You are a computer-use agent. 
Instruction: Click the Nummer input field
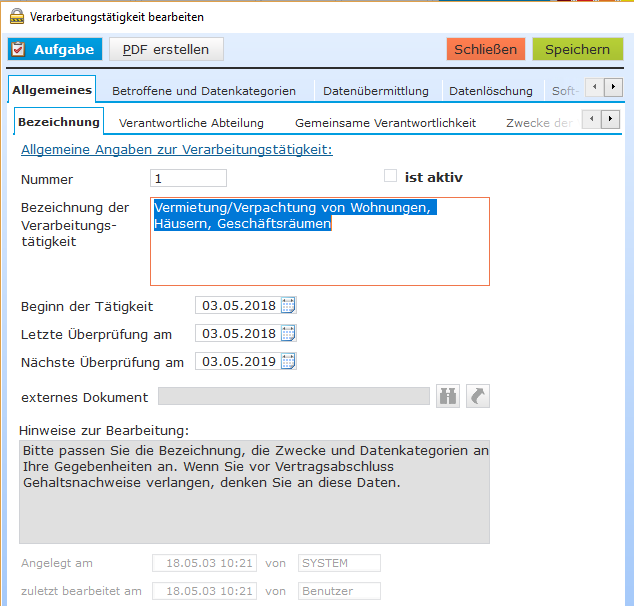188,178
